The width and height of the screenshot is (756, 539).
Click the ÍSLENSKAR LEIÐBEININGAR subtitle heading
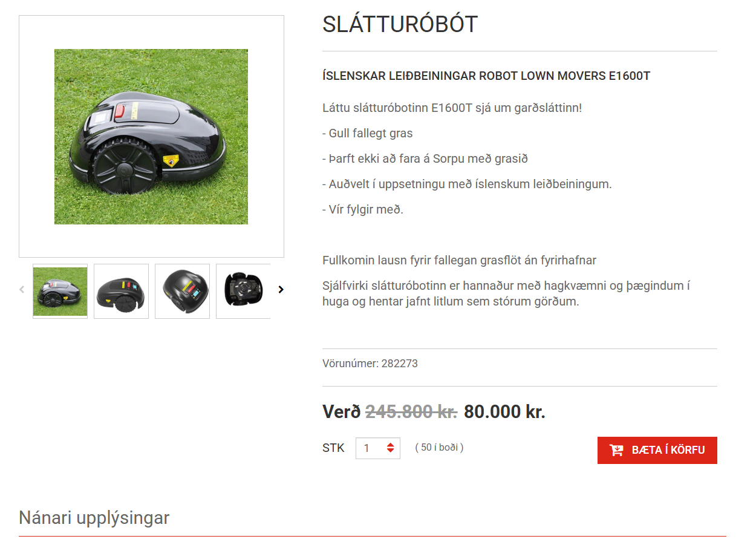[x=486, y=76]
